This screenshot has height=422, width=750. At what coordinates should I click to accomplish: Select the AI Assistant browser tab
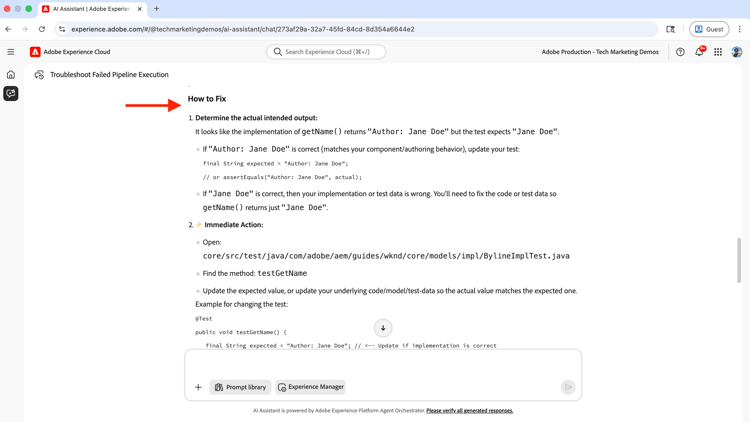(92, 9)
